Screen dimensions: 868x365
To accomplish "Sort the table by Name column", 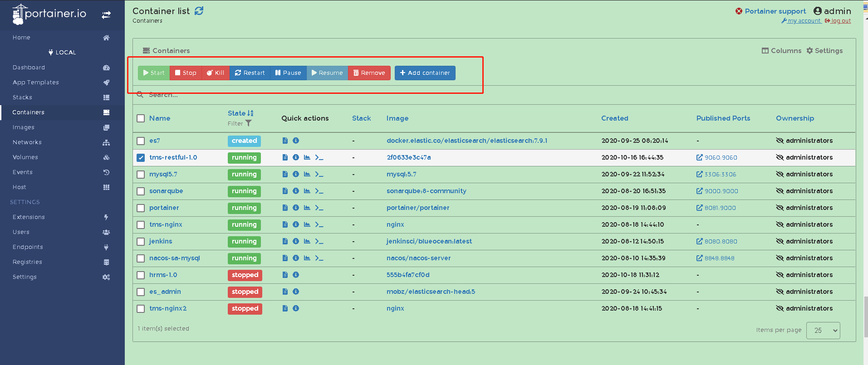I will coord(160,118).
